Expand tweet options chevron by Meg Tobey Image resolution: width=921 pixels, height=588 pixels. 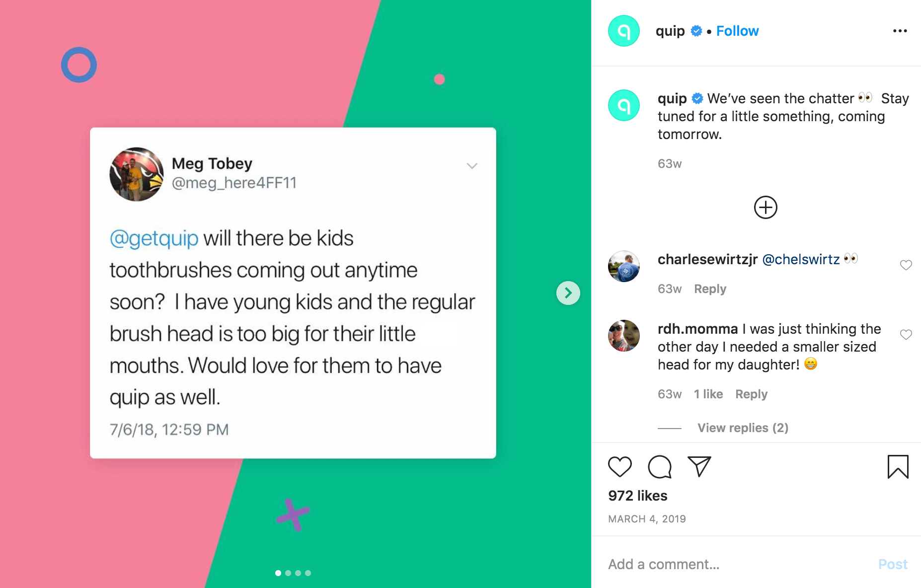coord(472,166)
